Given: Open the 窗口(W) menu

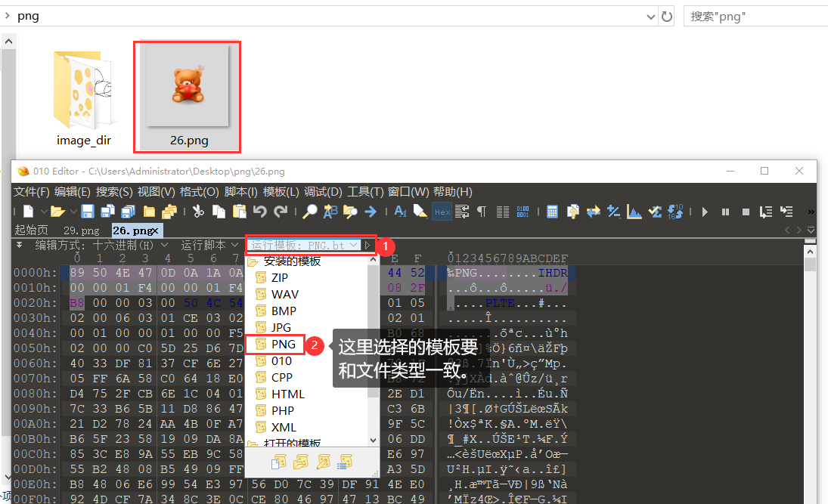Looking at the screenshot, I should tap(408, 192).
